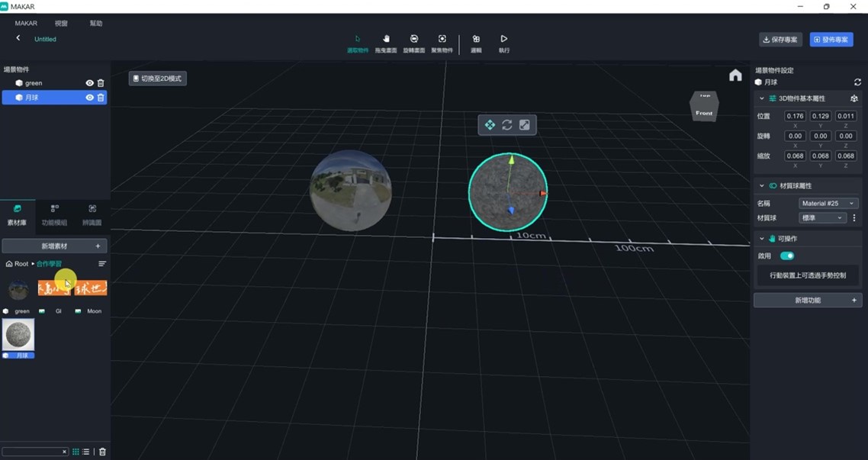The height and width of the screenshot is (460, 868).
Task: Select rotate gizmo in floating transform toolbar
Action: pos(507,125)
